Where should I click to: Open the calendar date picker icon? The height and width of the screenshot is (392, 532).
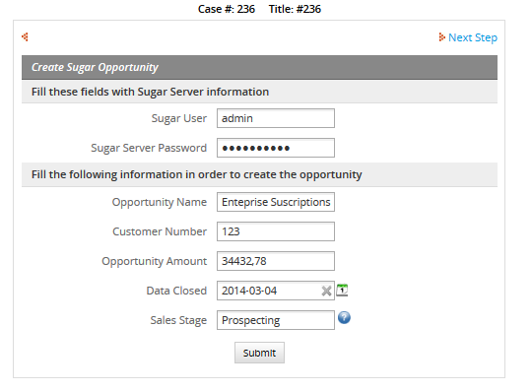(342, 291)
